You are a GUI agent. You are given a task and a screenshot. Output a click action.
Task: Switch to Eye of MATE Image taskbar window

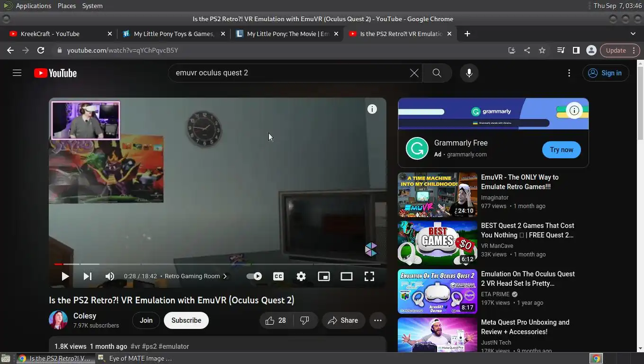(x=135, y=358)
